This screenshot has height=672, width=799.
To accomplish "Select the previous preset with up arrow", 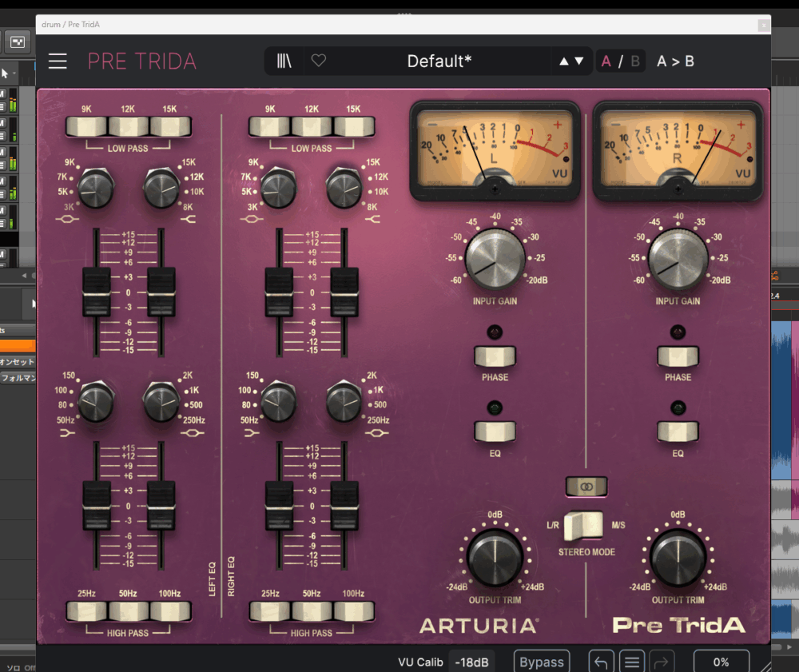I will pyautogui.click(x=563, y=62).
